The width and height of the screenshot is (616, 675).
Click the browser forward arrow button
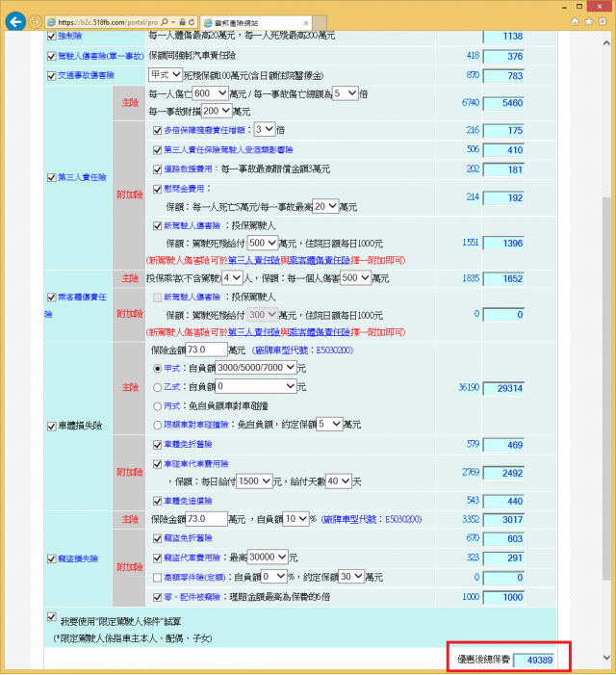(x=36, y=22)
